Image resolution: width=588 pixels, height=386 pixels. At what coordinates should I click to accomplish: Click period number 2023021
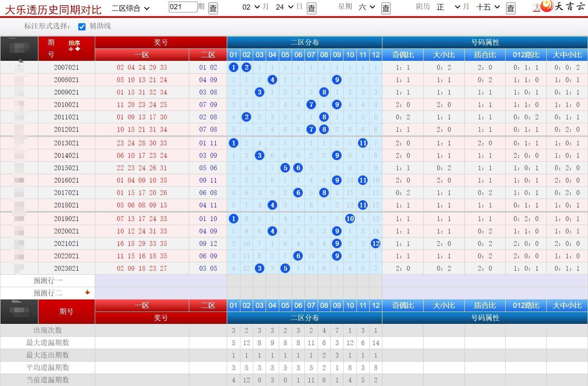click(x=66, y=268)
